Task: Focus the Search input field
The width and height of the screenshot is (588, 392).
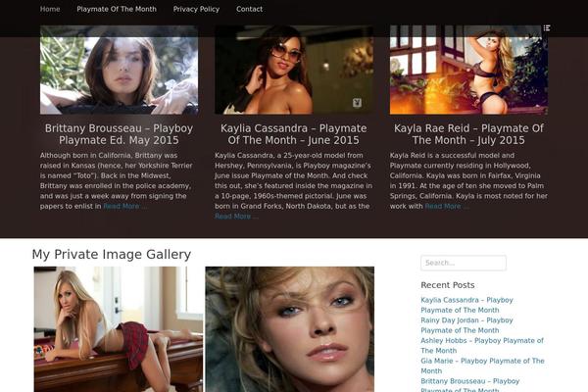Action: 464,263
